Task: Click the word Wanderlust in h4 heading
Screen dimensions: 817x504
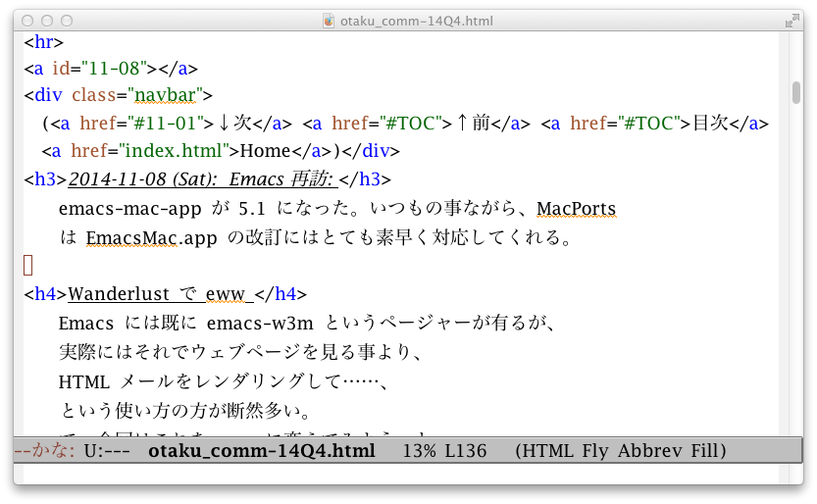Action: click(x=119, y=294)
